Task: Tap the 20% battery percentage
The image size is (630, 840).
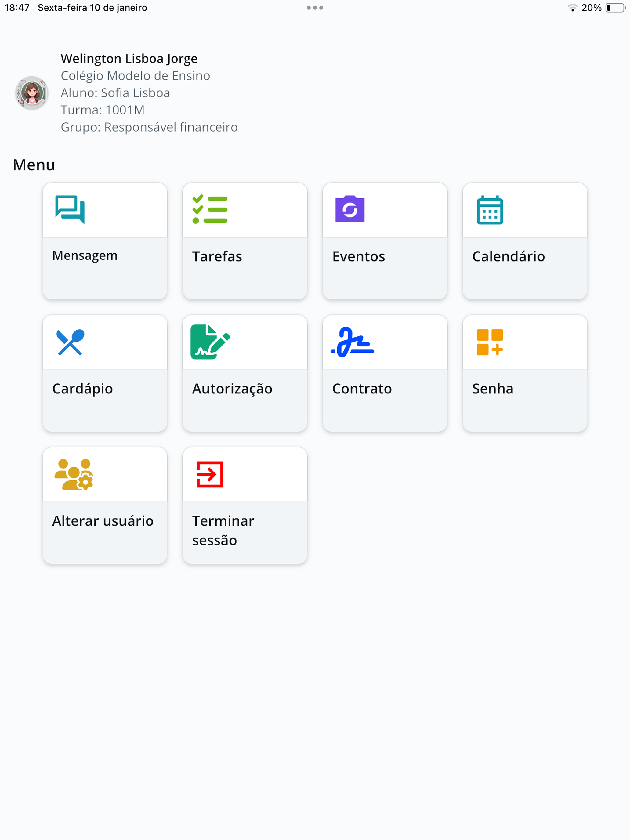Action: [x=591, y=8]
